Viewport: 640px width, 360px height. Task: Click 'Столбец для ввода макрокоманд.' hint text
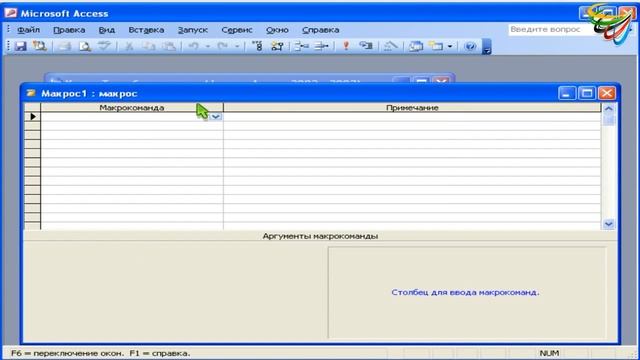[465, 292]
